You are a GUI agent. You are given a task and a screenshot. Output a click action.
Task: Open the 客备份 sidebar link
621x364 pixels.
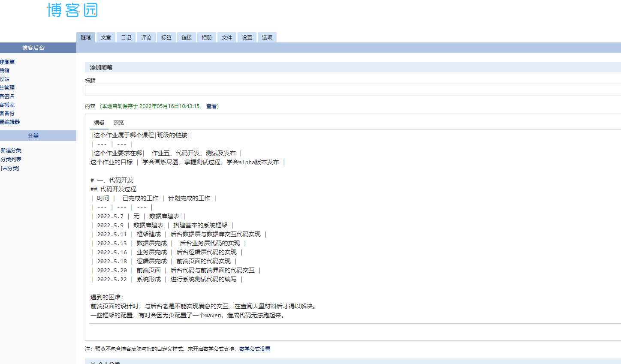click(7, 114)
